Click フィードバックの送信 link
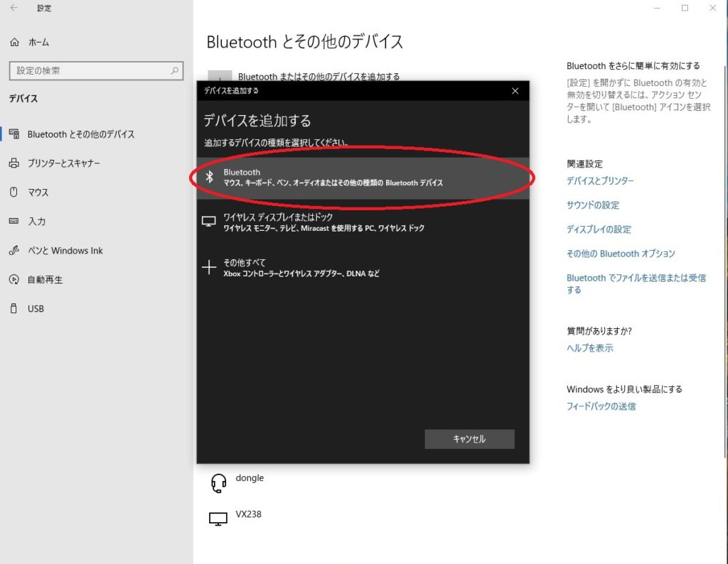This screenshot has height=564, width=728. (x=601, y=406)
